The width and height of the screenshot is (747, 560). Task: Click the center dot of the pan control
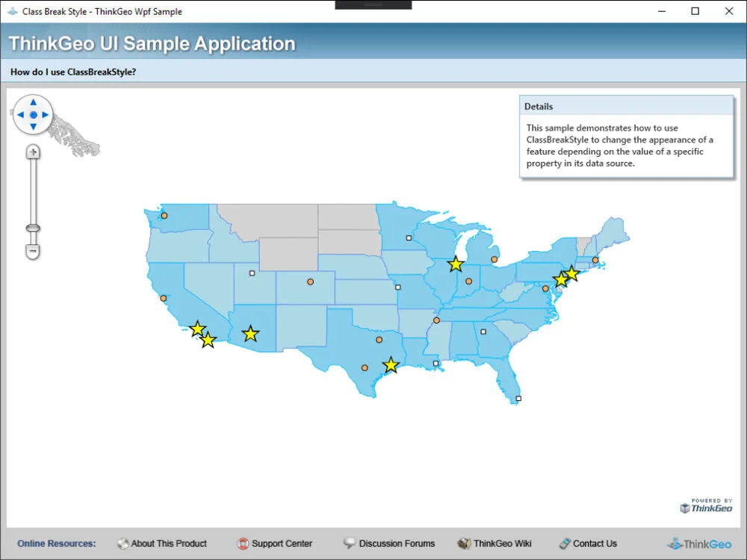click(x=34, y=115)
